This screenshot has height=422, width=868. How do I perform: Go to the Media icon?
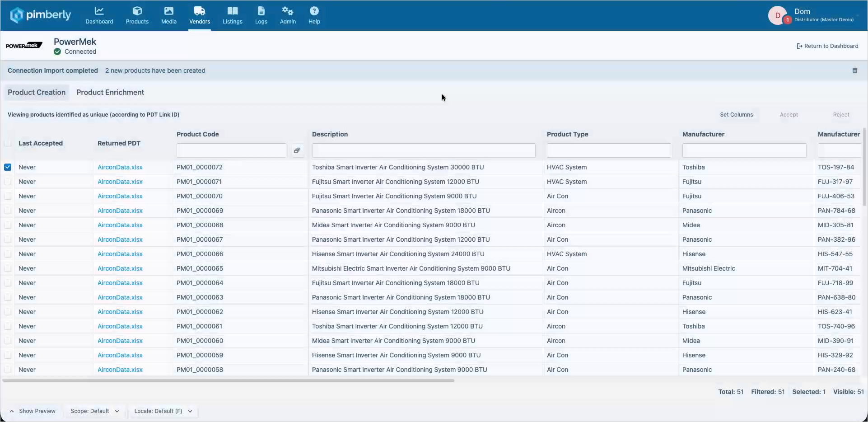[169, 11]
